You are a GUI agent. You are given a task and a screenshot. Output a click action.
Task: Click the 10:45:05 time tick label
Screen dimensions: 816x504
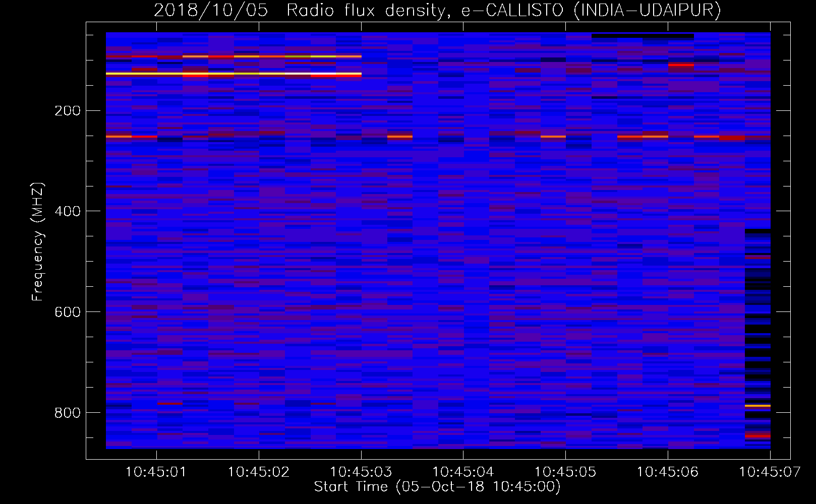pyautogui.click(x=565, y=472)
